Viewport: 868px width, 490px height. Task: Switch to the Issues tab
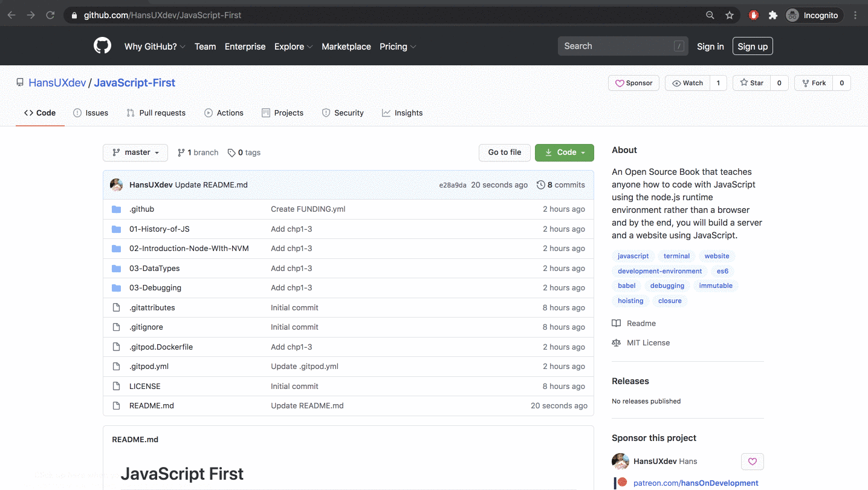click(x=91, y=113)
